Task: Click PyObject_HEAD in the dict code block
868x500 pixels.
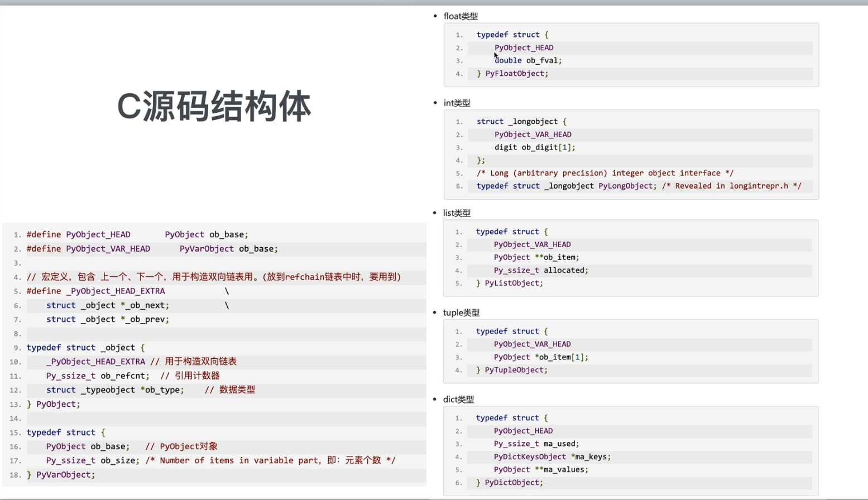Action: coord(524,431)
